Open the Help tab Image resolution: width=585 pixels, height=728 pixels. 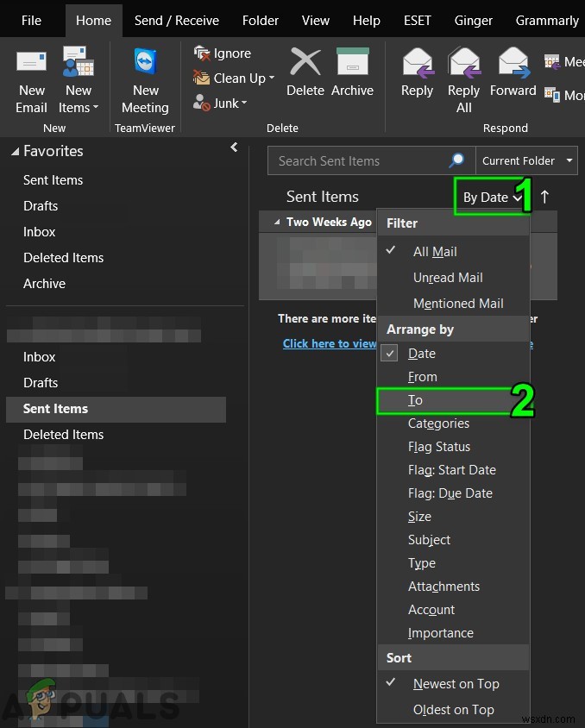click(x=367, y=21)
